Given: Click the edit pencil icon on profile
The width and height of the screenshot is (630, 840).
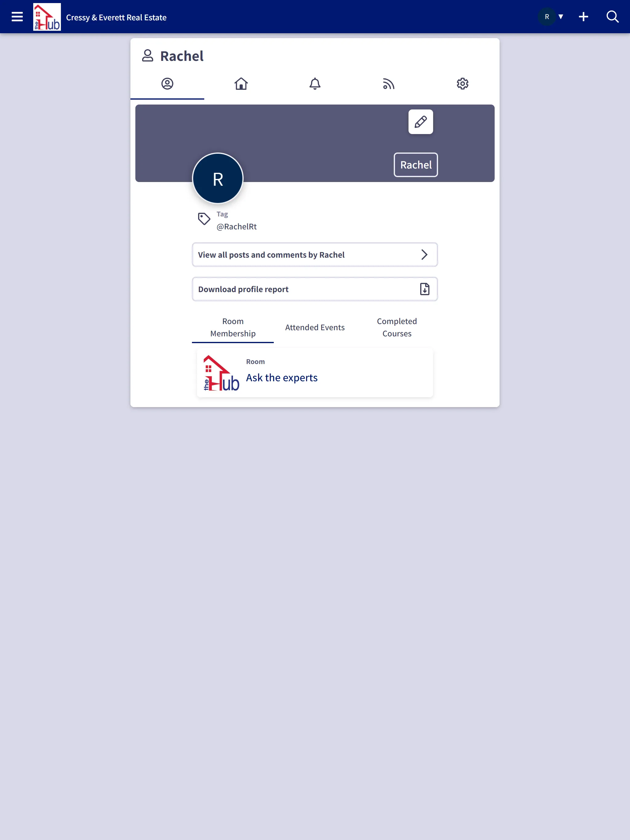Looking at the screenshot, I should 420,122.
